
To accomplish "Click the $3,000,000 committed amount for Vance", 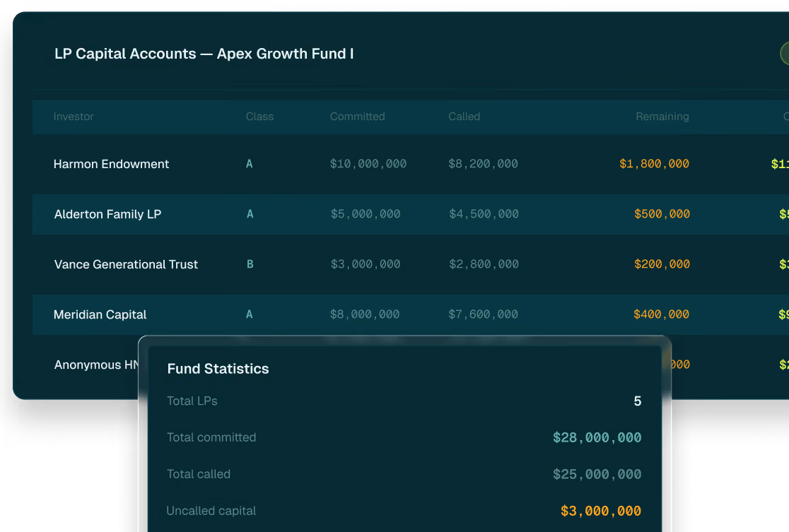I will (x=366, y=264).
